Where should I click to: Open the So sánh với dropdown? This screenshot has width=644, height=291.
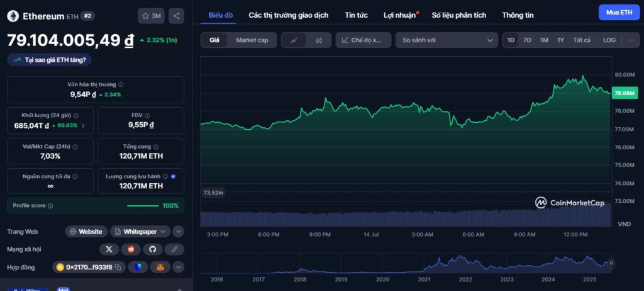(x=447, y=40)
